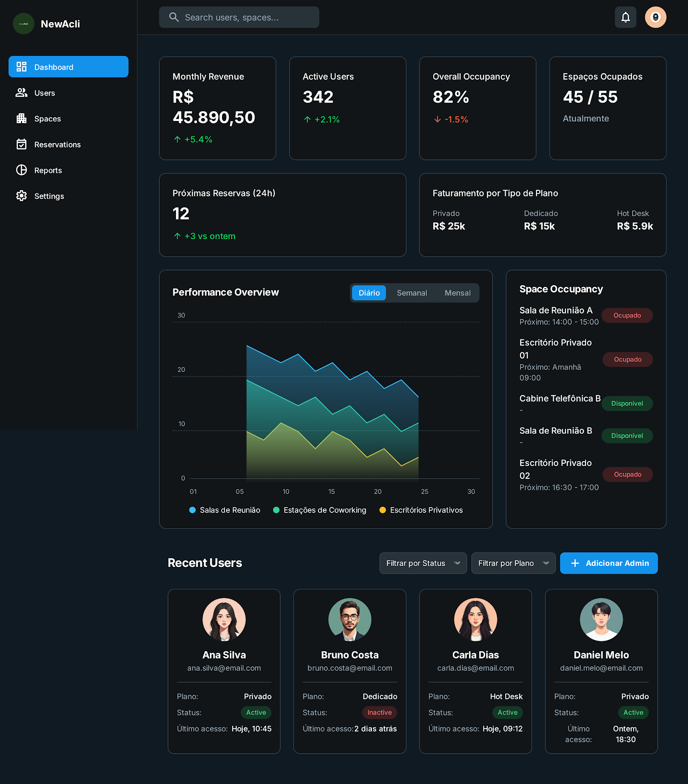Open Settings via the gear icon
Image resolution: width=688 pixels, height=784 pixels.
coord(22,196)
